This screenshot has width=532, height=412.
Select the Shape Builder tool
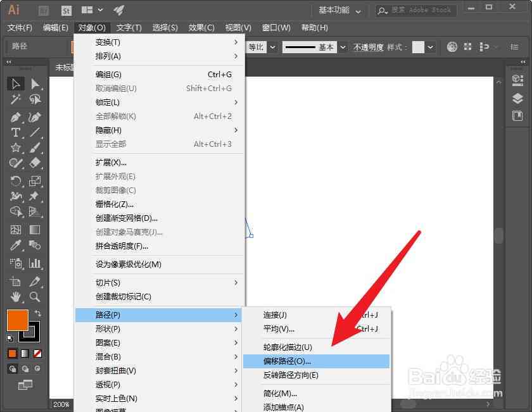16,211
